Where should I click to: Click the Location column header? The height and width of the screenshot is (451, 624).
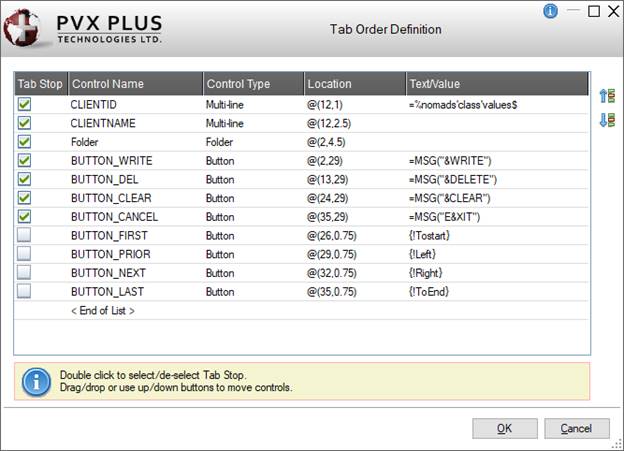coord(352,84)
